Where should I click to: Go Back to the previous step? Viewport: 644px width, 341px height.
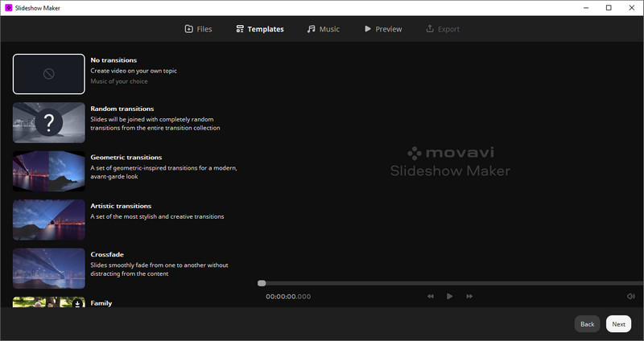point(587,324)
